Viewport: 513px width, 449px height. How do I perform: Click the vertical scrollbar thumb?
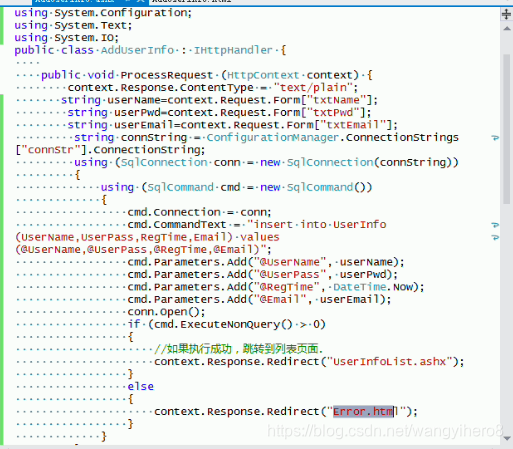coord(507,129)
